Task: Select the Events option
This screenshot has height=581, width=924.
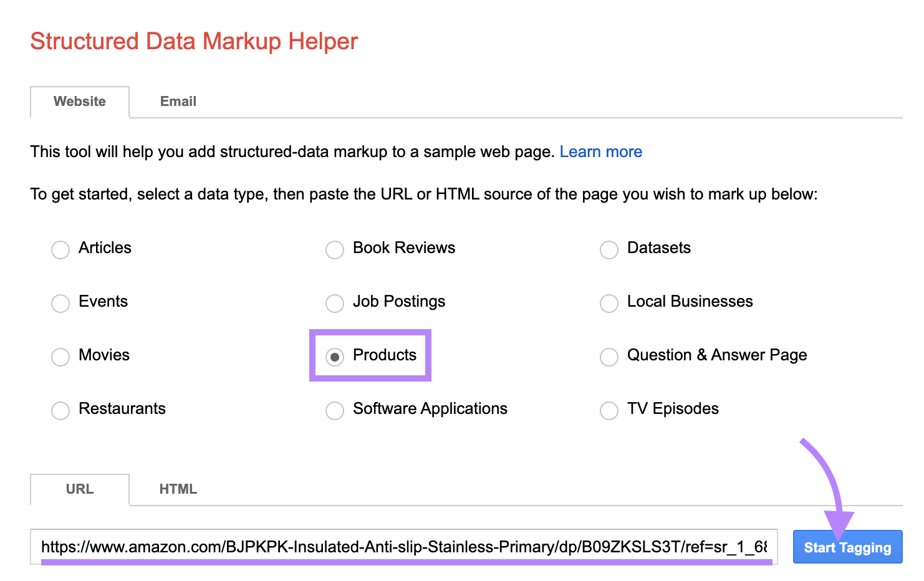Action: click(x=60, y=304)
